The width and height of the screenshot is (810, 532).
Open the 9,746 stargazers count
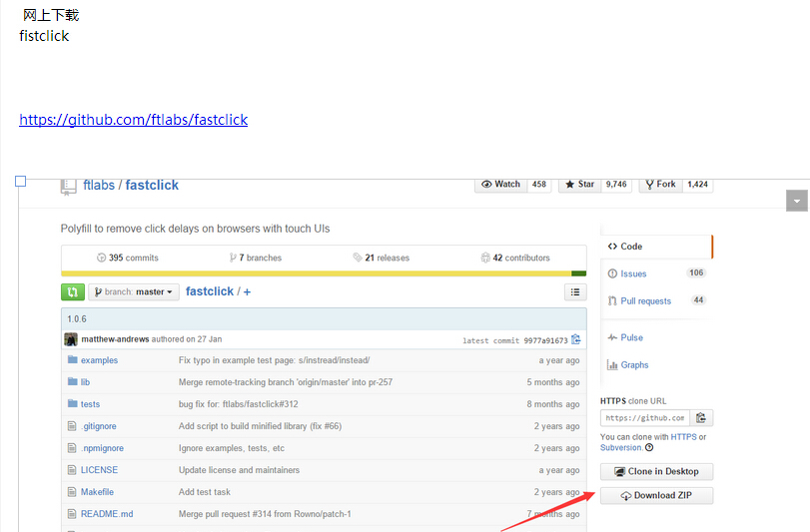(x=616, y=185)
